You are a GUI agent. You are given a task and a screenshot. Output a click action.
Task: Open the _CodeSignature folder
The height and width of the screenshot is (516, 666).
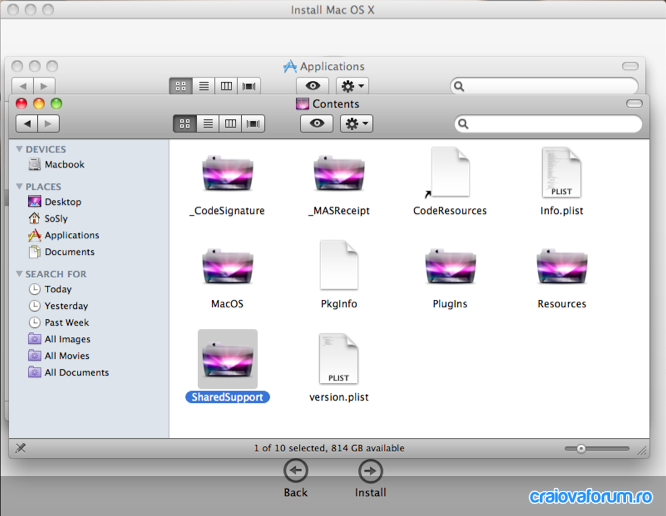[227, 173]
